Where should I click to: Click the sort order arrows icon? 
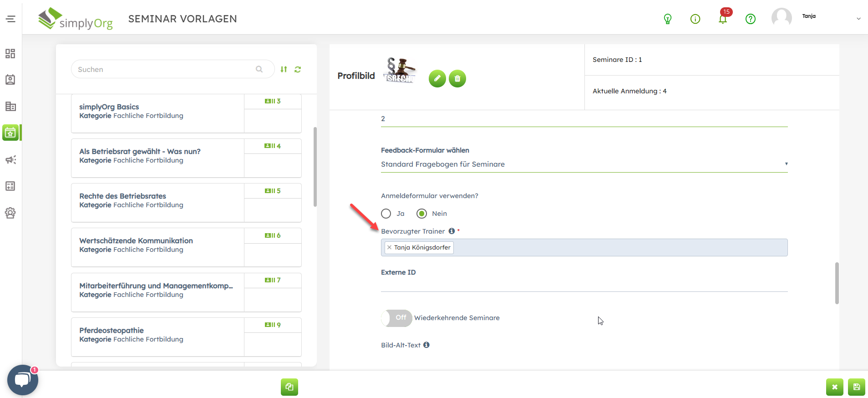[284, 69]
